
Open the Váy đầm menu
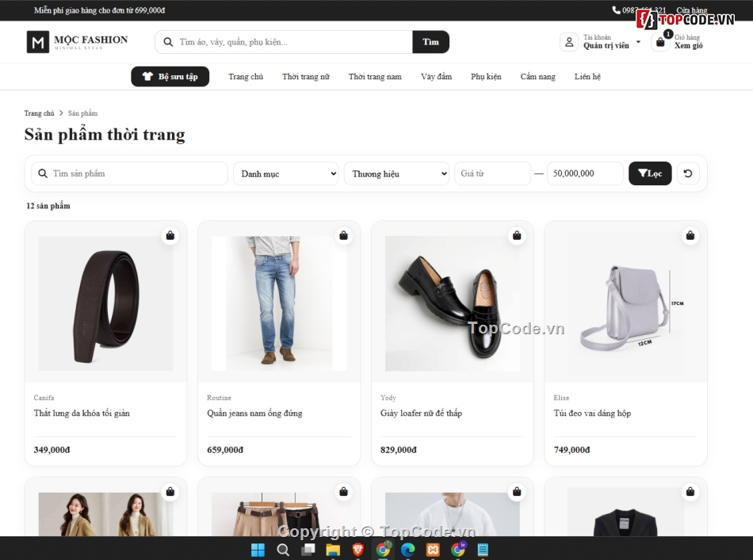click(437, 76)
